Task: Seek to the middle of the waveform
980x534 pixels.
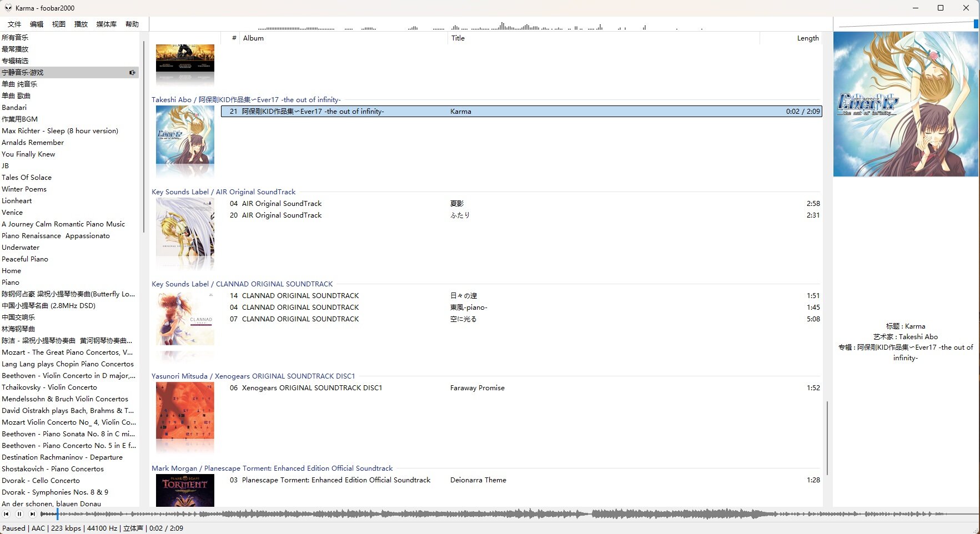Action: (510, 514)
